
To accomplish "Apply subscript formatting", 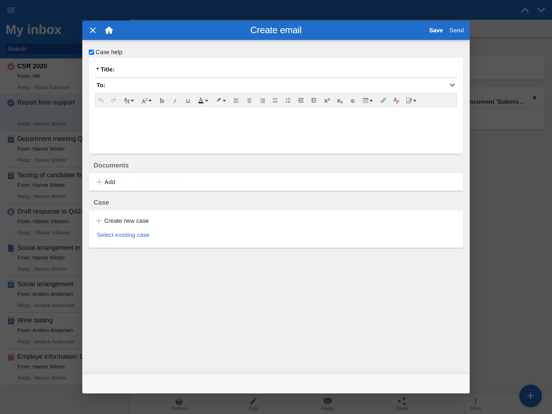I will pyautogui.click(x=339, y=101).
